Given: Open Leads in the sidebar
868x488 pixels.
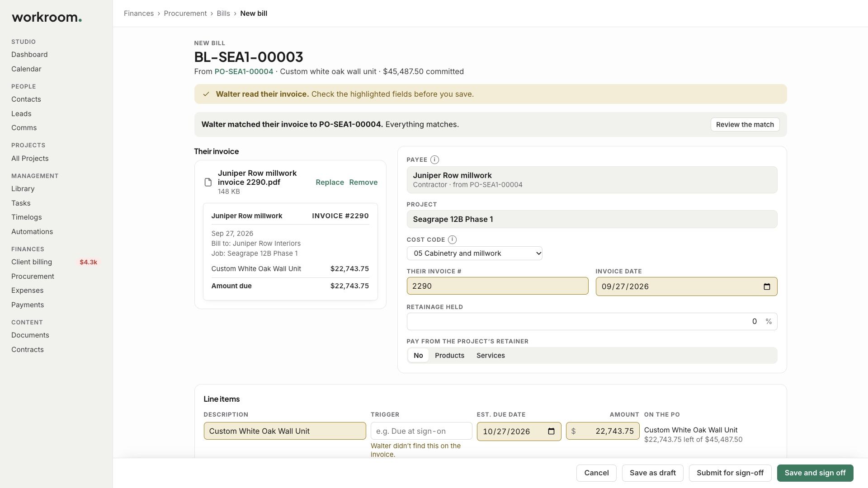Looking at the screenshot, I should (x=21, y=113).
